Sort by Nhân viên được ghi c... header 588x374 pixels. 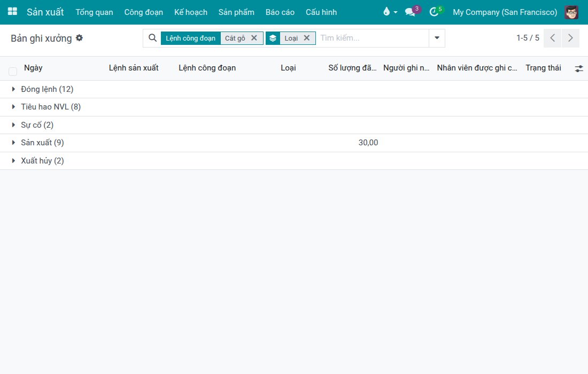pos(477,68)
